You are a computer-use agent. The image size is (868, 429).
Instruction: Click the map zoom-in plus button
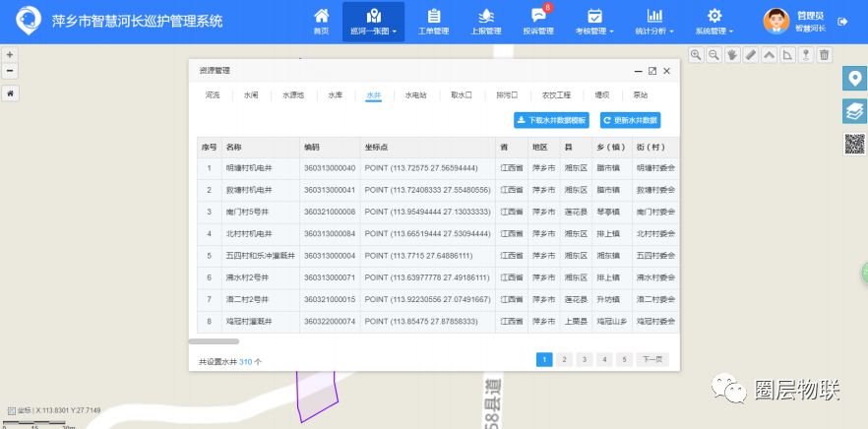tap(10, 55)
